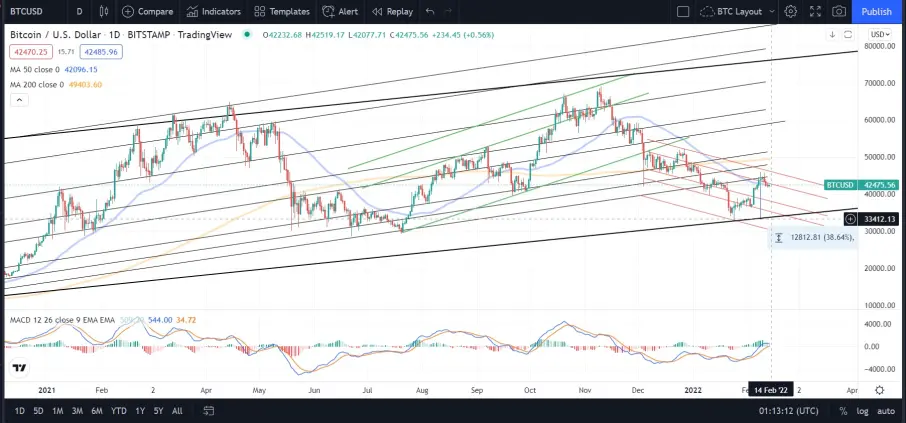Click the Bitcoin / U.S. Dollar title
The width and height of the screenshot is (906, 423).
click(x=55, y=35)
